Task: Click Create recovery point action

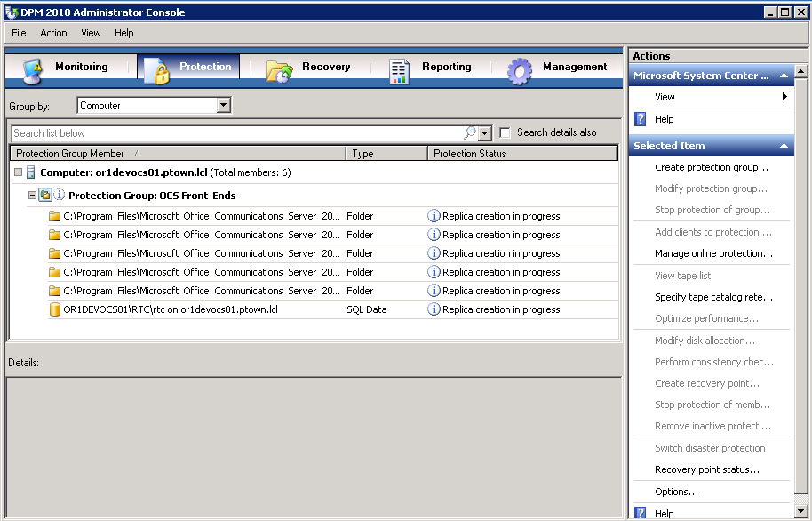Action: (707, 383)
